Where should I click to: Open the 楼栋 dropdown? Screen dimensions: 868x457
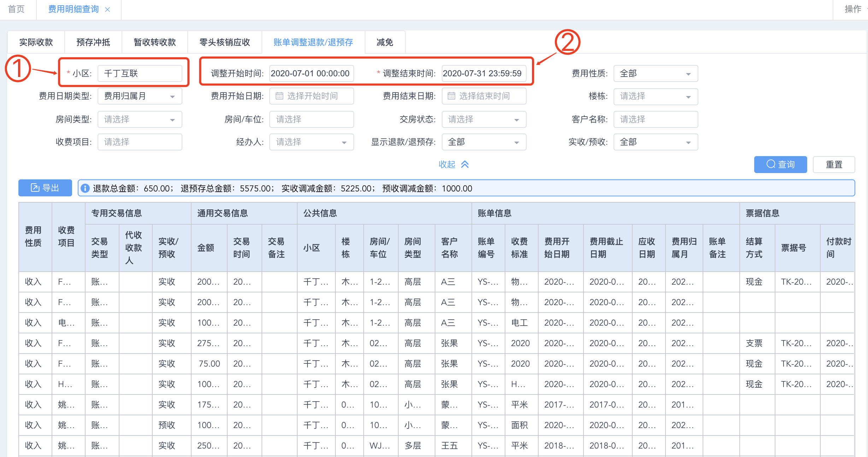(x=656, y=96)
